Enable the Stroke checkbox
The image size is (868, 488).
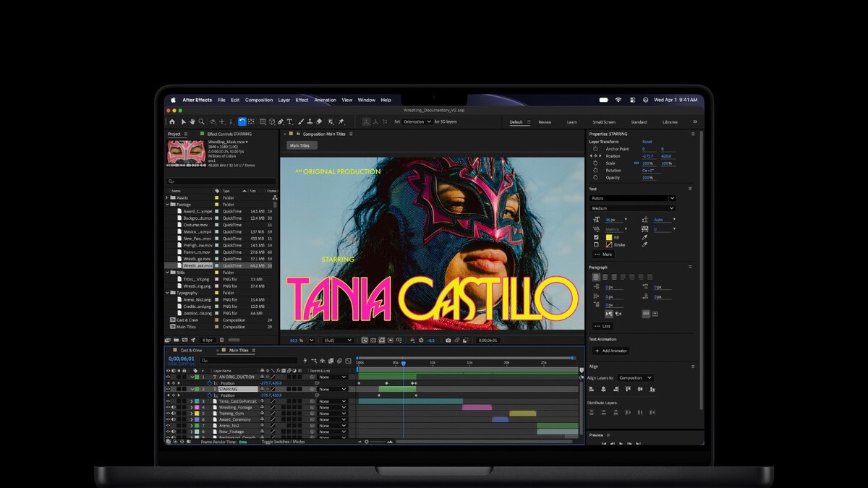point(596,244)
